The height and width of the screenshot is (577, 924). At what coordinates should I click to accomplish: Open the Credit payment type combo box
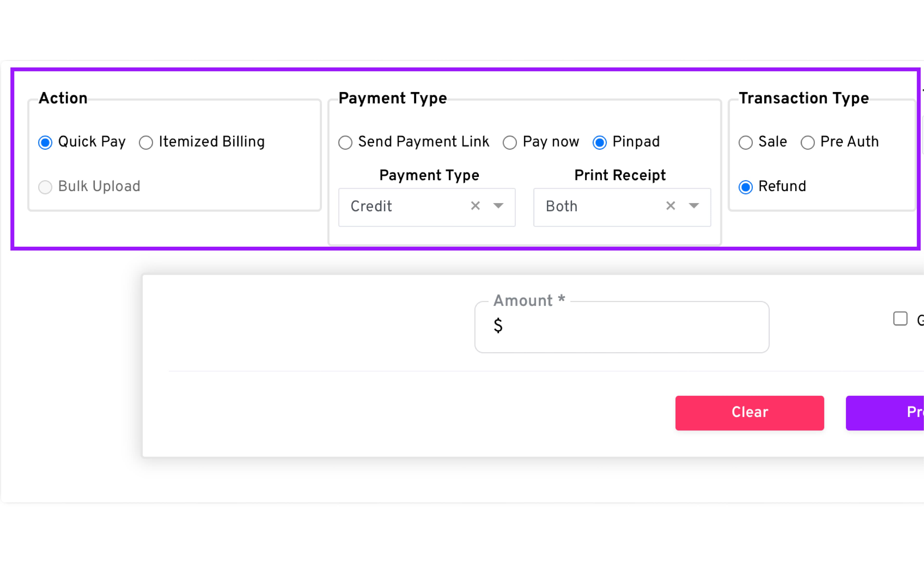pyautogui.click(x=405, y=207)
